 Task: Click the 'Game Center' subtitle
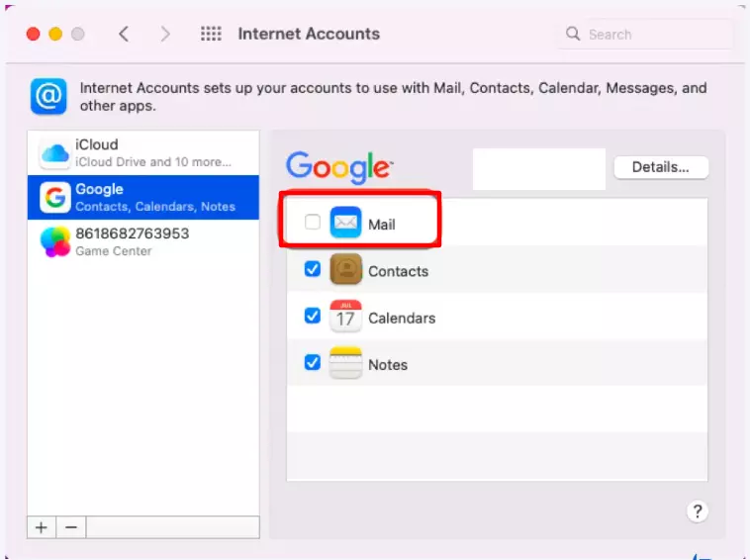pyautogui.click(x=114, y=251)
